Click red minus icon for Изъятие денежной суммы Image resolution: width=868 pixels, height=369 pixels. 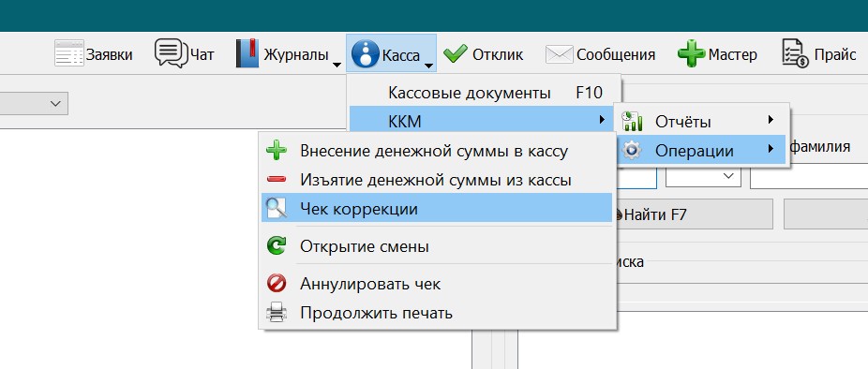pyautogui.click(x=277, y=179)
